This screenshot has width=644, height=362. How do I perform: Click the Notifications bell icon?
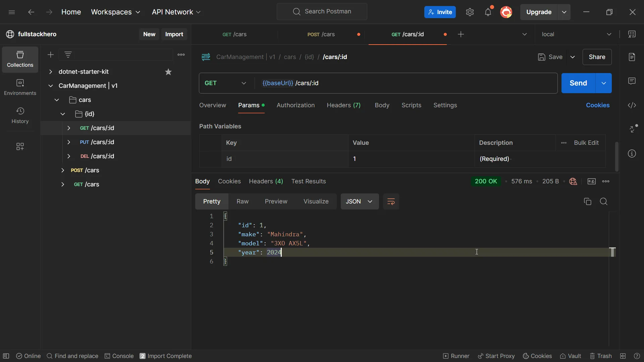pyautogui.click(x=487, y=12)
